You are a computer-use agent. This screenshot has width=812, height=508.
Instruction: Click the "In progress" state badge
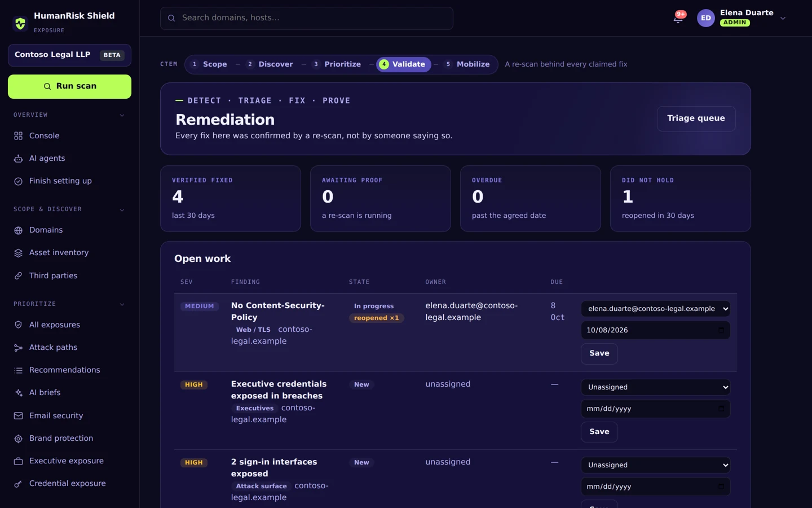coord(374,306)
